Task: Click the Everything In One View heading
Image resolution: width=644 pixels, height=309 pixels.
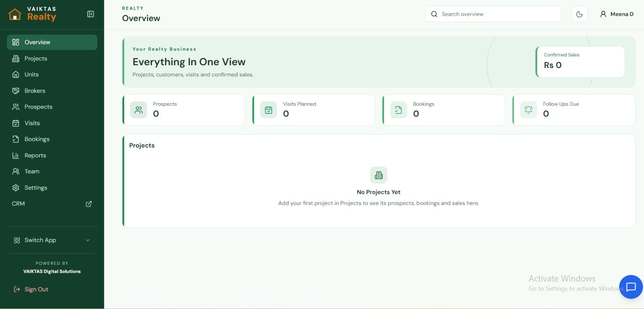Action: [189, 62]
